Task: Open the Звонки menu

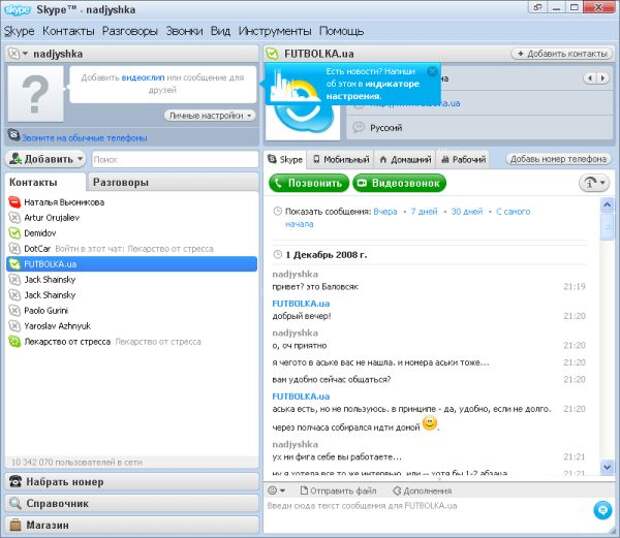Action: click(184, 31)
